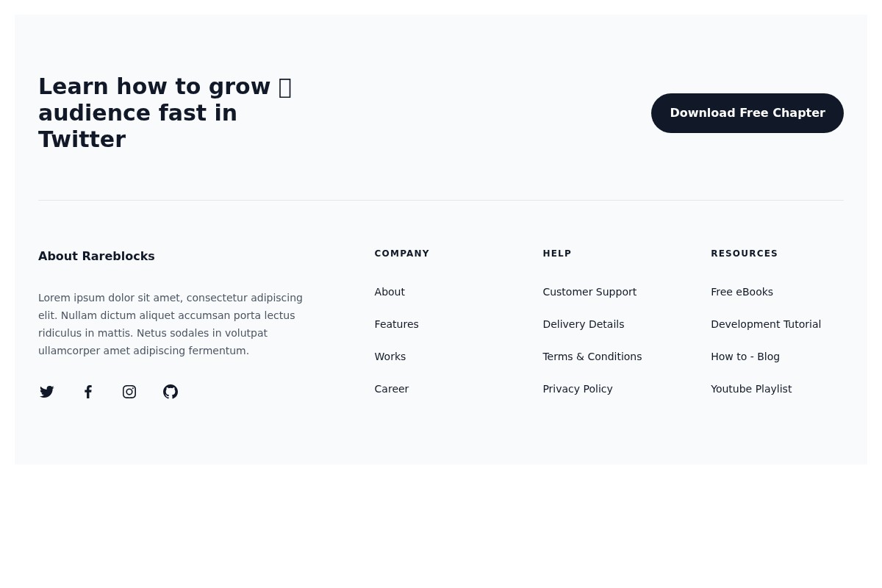Click the Twitter social icon

46,392
